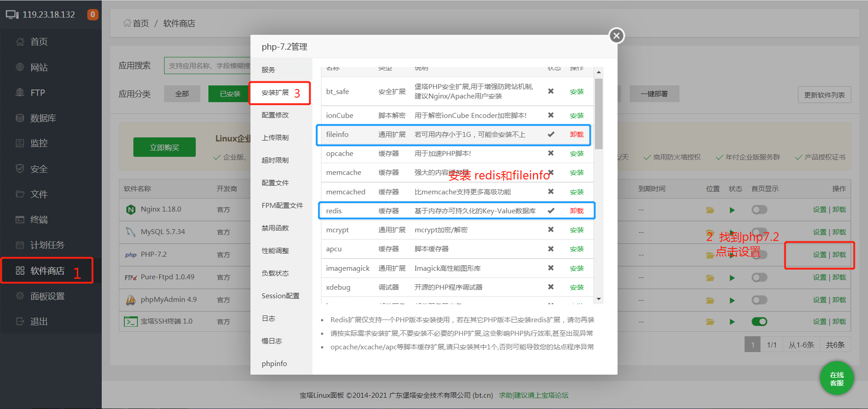Uninstall the redis extension

576,211
